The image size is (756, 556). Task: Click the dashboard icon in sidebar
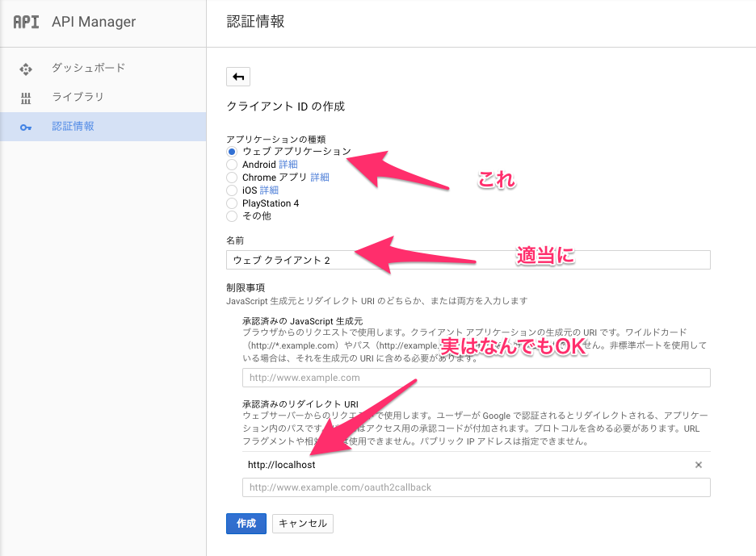[x=26, y=69]
